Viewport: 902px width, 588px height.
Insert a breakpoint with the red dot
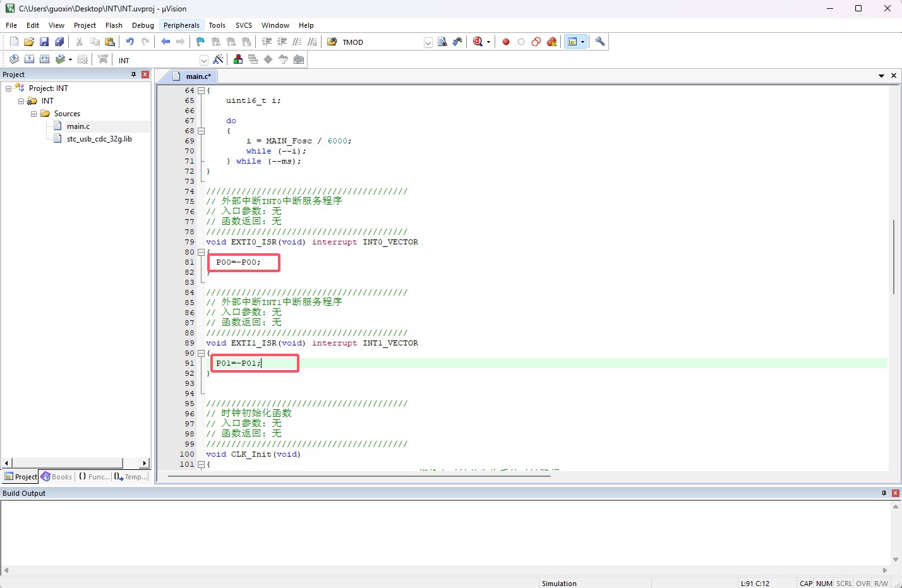(x=506, y=42)
